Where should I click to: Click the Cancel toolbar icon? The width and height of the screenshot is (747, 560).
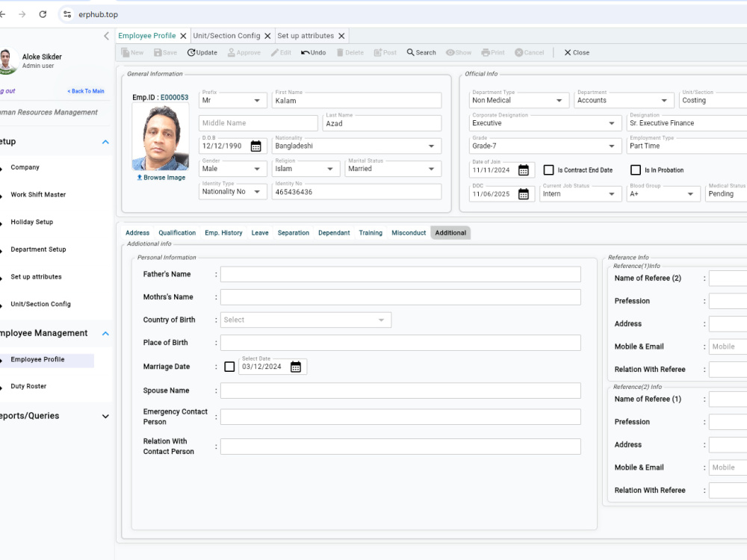tap(519, 52)
